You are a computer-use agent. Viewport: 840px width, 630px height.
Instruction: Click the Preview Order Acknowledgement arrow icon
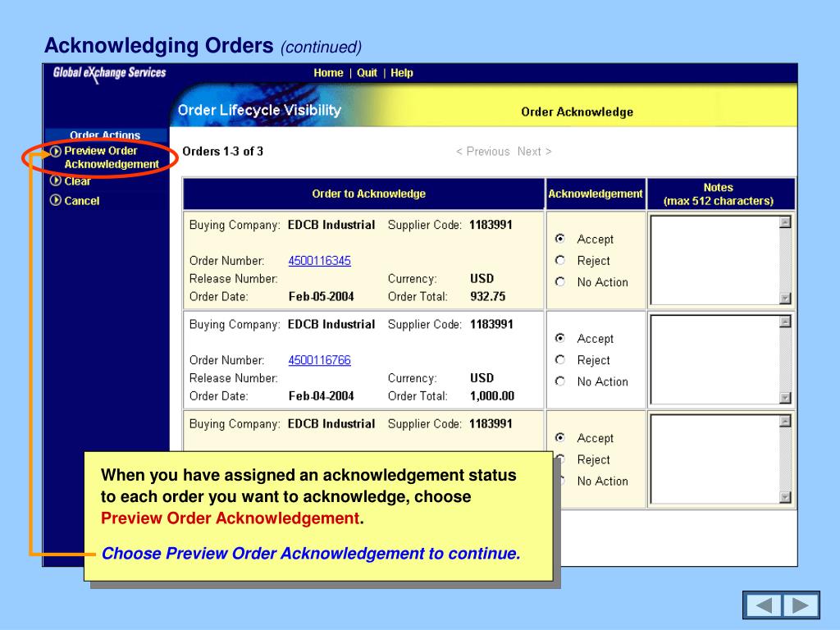56,151
